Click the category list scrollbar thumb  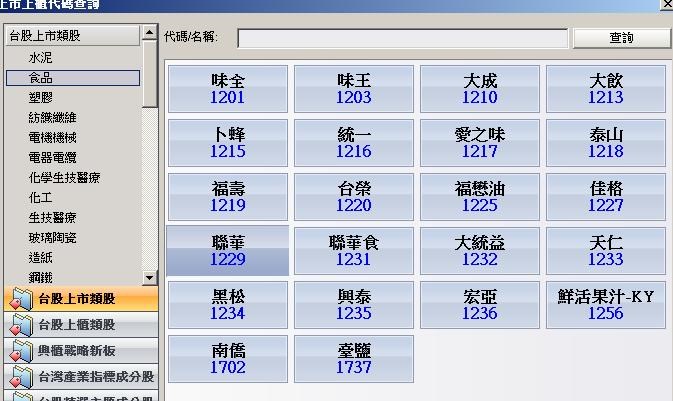point(149,74)
